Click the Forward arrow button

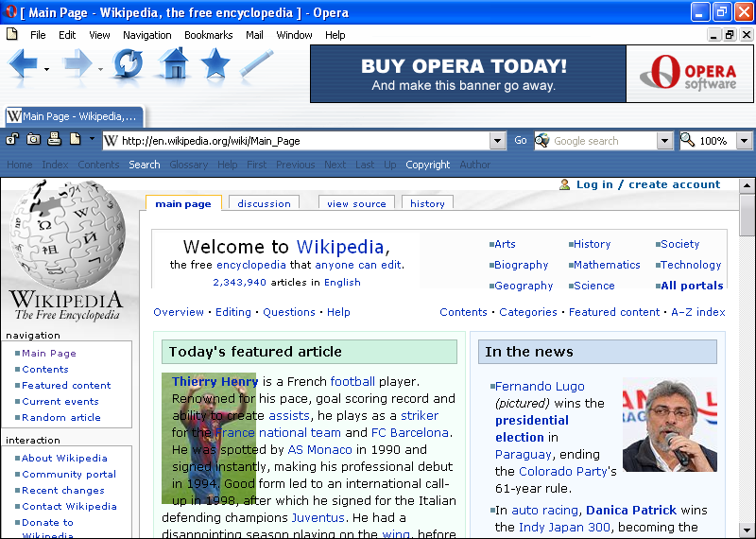pyautogui.click(x=77, y=63)
